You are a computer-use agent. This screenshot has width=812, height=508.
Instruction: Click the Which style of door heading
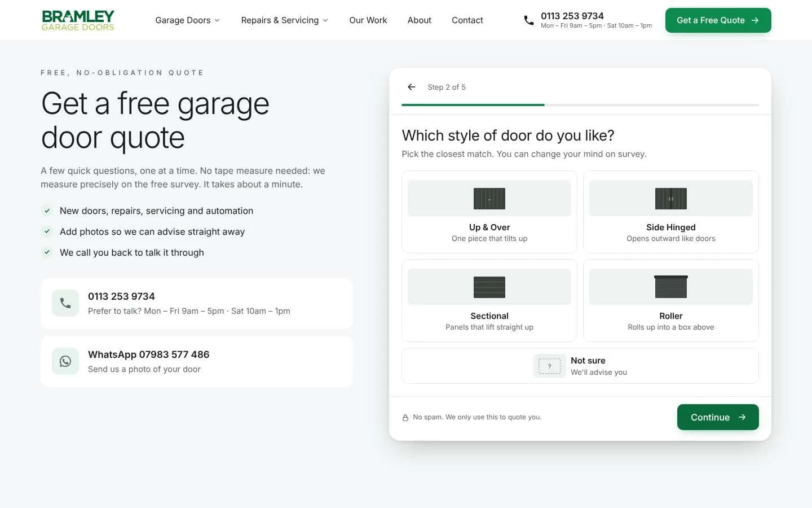(508, 135)
